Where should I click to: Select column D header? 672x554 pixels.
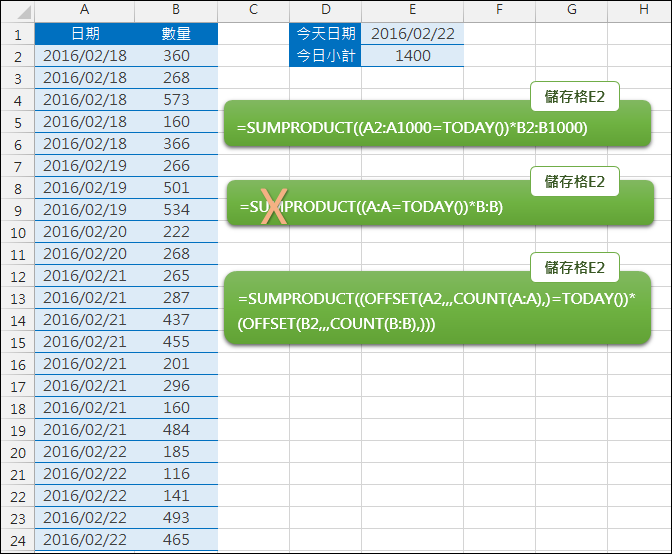tap(325, 10)
